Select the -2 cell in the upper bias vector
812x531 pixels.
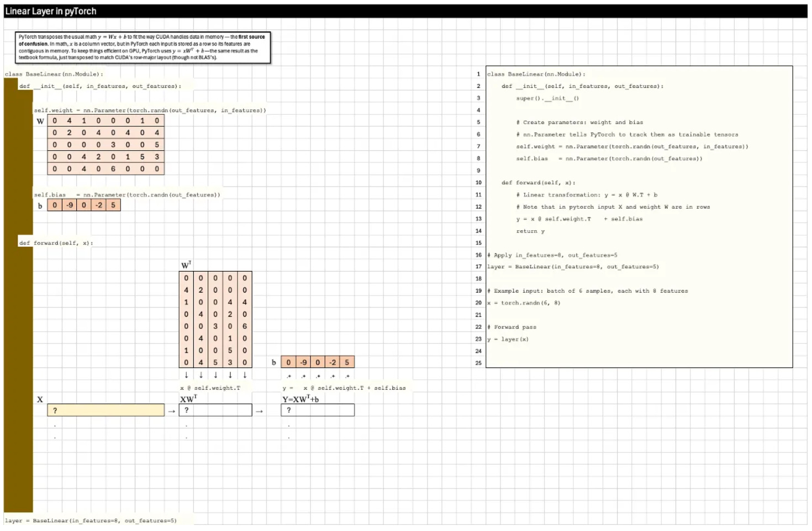pyautogui.click(x=98, y=205)
